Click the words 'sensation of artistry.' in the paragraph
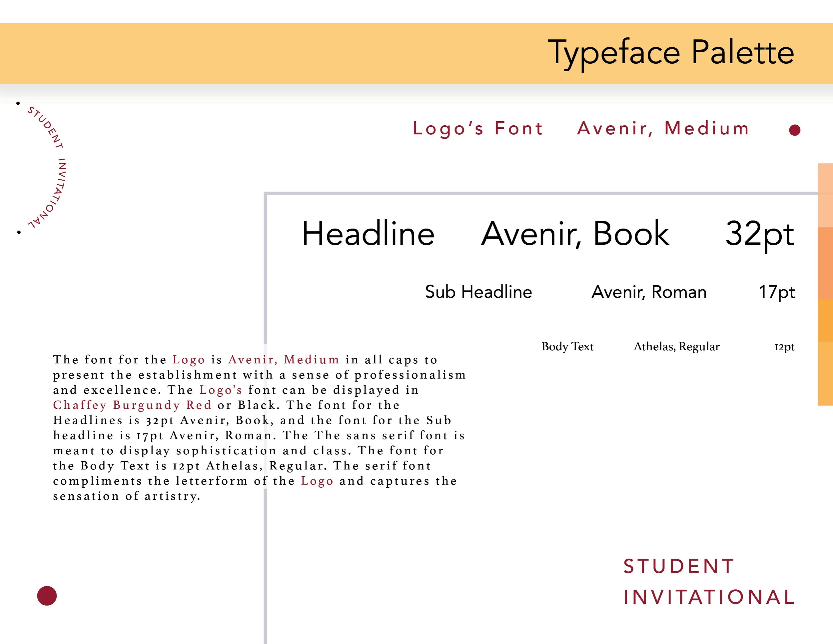 coord(127,496)
